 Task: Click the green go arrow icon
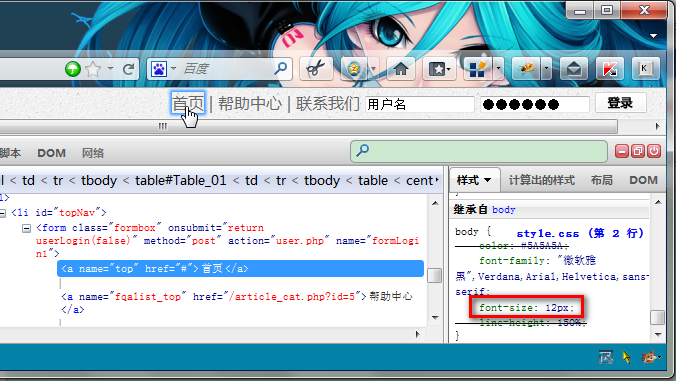point(73,69)
